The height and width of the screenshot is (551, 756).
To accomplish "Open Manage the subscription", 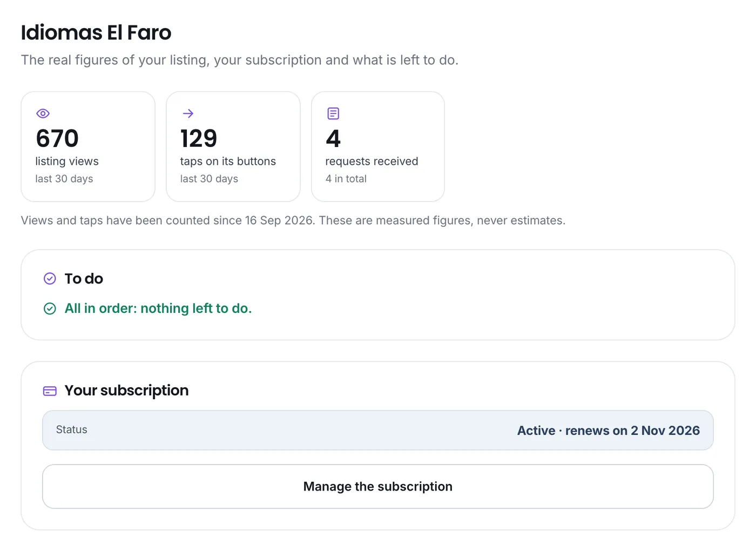I will coord(378,486).
